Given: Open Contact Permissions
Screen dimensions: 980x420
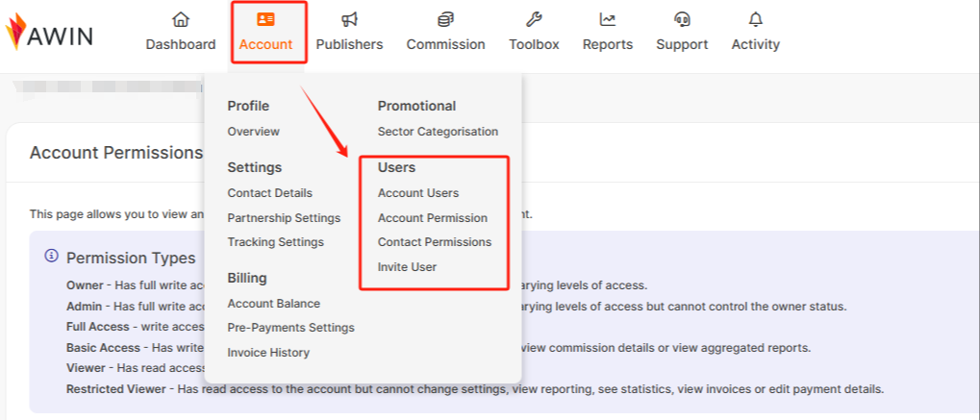Looking at the screenshot, I should (x=435, y=242).
